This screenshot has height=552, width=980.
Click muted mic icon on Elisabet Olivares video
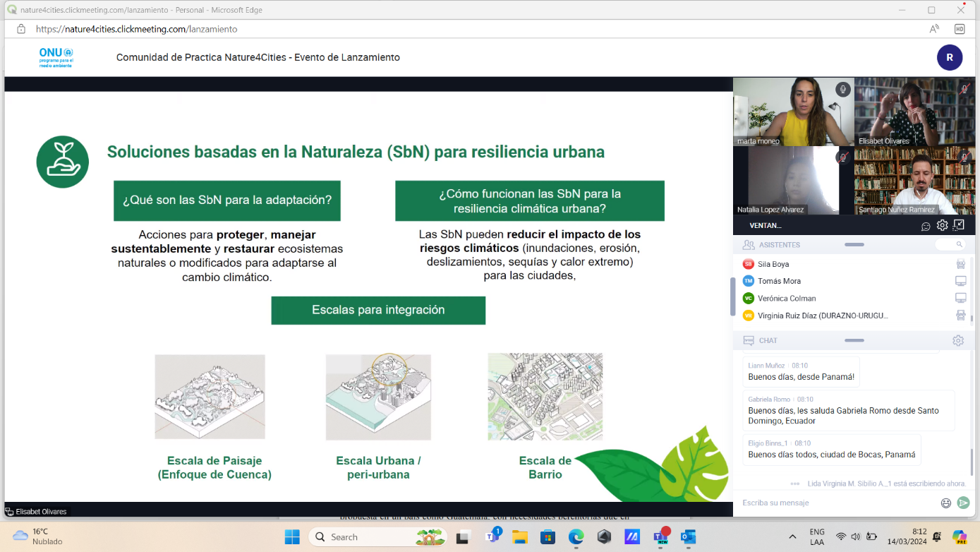(x=964, y=89)
